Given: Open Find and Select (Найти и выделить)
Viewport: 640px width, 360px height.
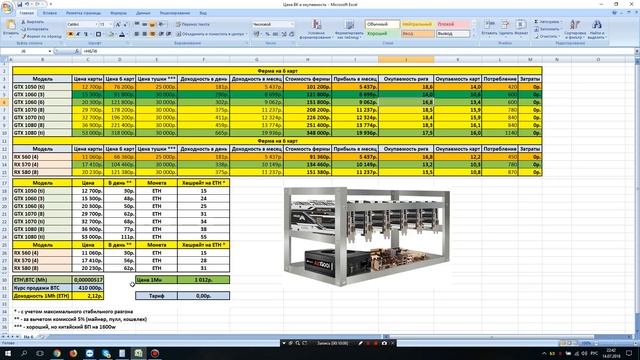Looking at the screenshot, I should [x=596, y=29].
